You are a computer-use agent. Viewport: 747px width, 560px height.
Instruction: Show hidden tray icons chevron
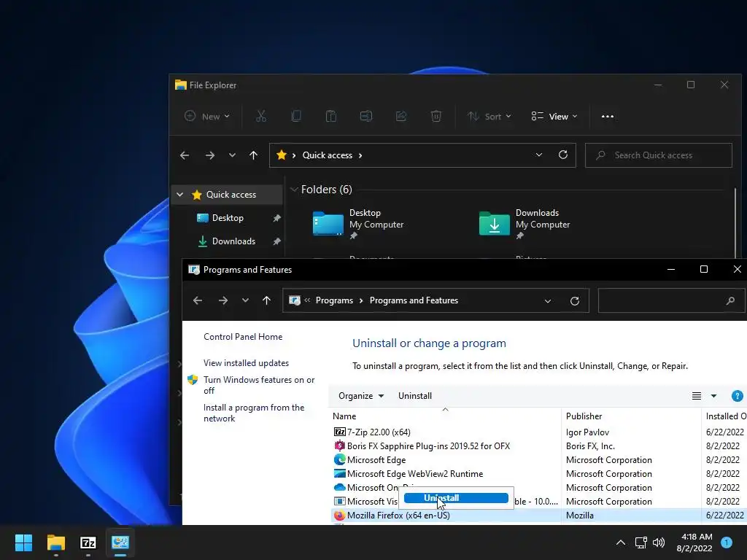621,542
